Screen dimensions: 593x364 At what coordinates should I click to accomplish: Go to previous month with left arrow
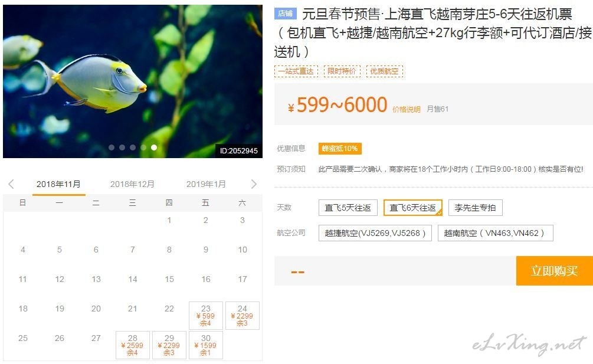(x=11, y=184)
